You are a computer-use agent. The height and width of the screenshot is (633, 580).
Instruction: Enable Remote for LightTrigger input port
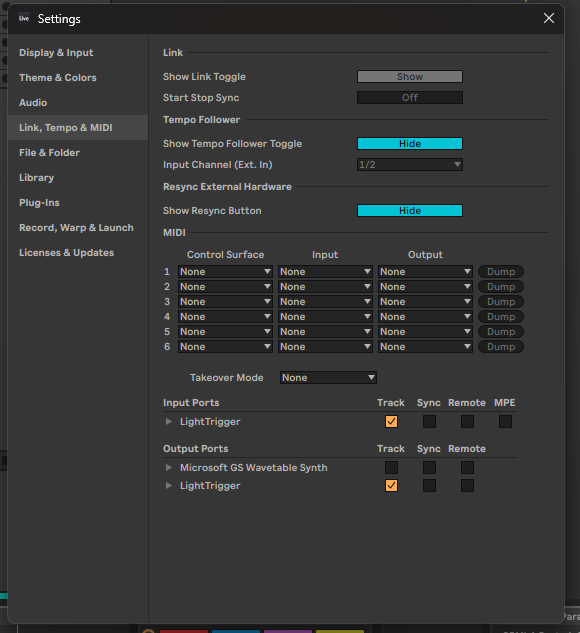pyautogui.click(x=467, y=421)
